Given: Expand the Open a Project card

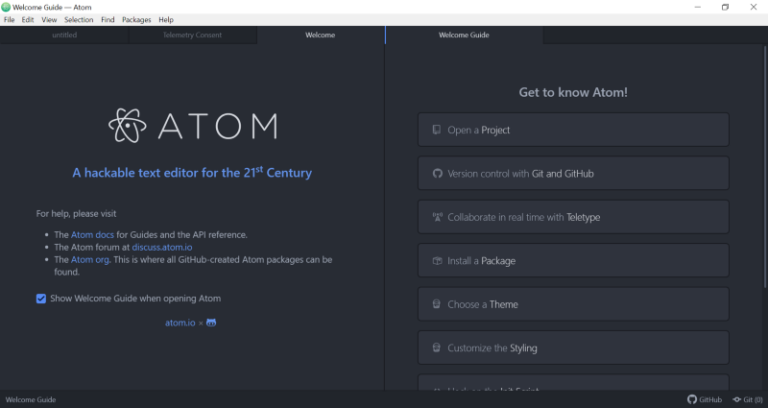Looking at the screenshot, I should (573, 130).
